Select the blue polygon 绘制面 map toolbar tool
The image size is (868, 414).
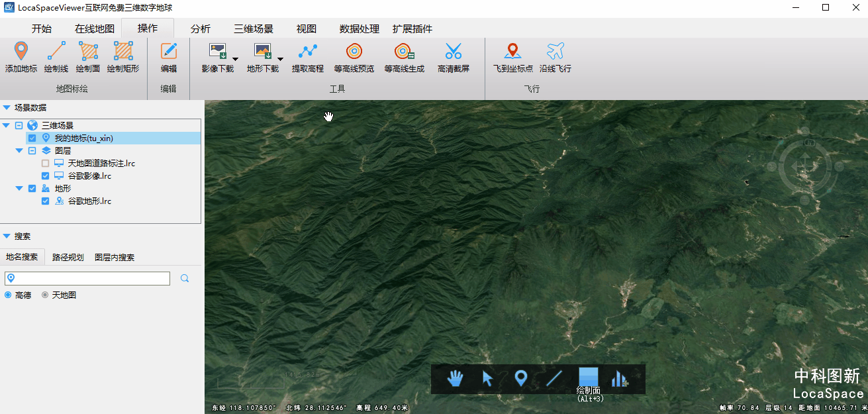pyautogui.click(x=588, y=377)
